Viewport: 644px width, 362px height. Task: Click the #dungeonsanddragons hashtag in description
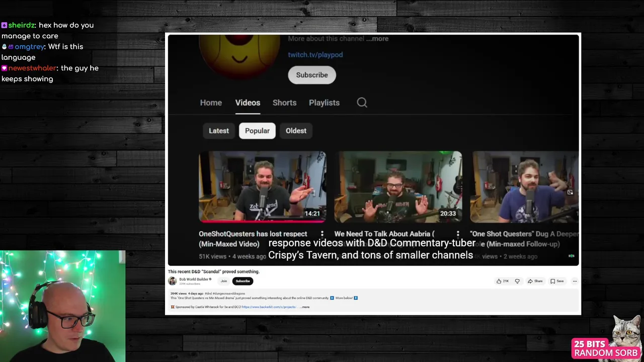point(228,293)
